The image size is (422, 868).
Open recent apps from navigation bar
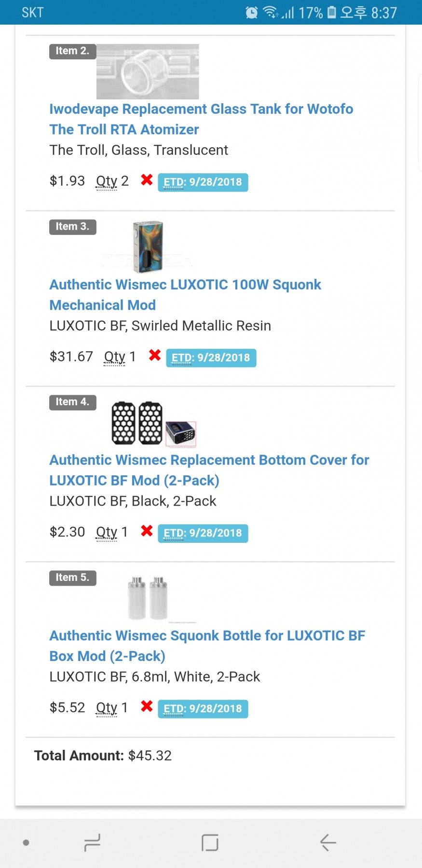92,842
